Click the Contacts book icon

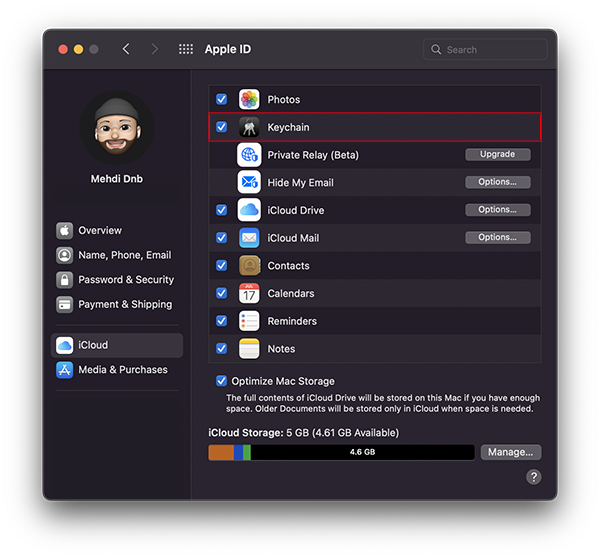(x=249, y=265)
